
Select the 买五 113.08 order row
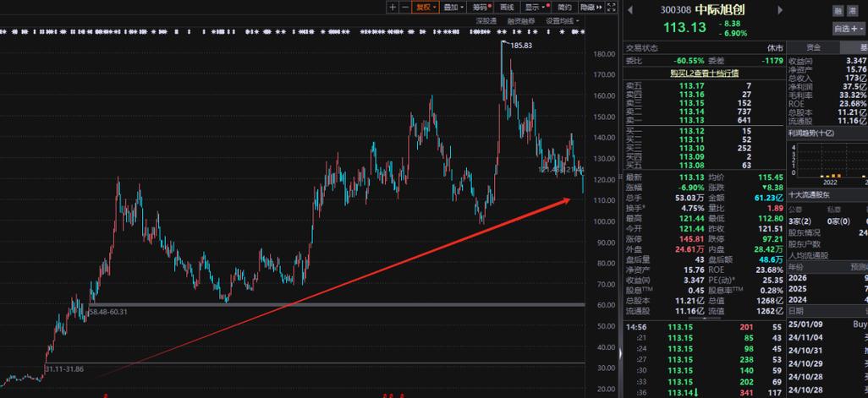point(704,166)
